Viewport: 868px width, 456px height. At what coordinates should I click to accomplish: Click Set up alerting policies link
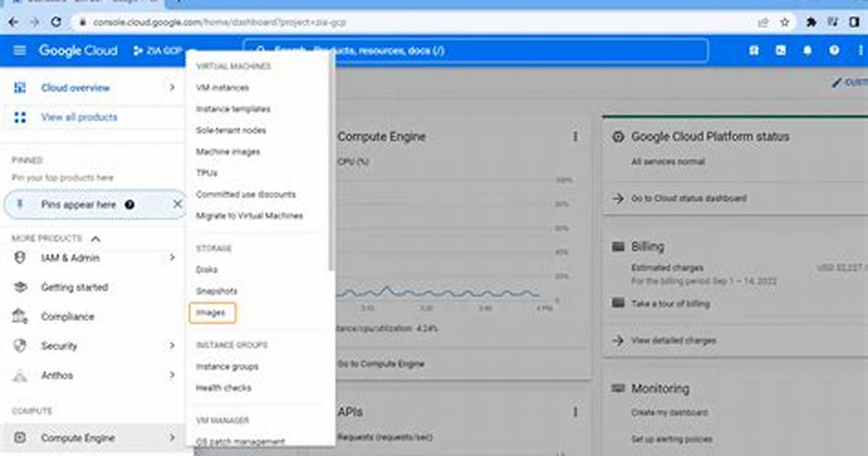pos(671,439)
